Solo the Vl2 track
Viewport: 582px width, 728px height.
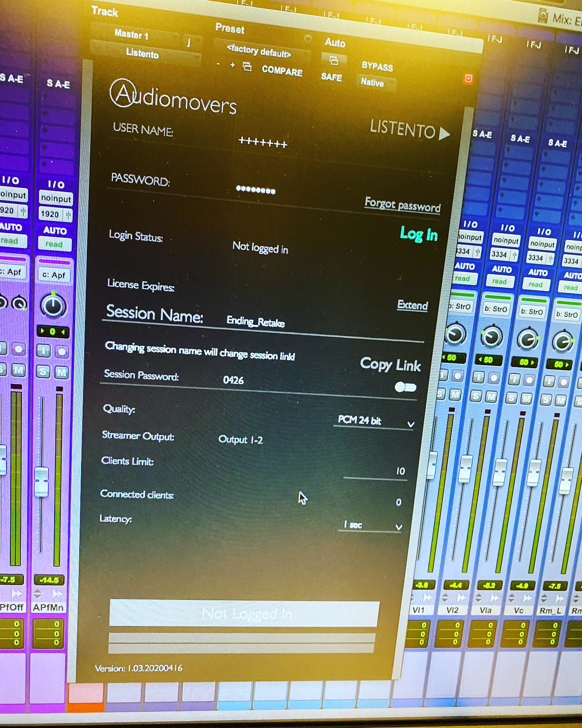point(476,396)
